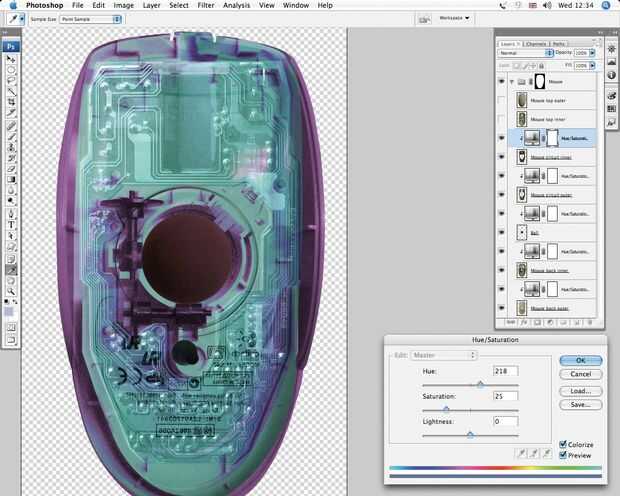Show the Mouse top outer layer
Viewport: 620px width, 496px height.
coord(501,100)
